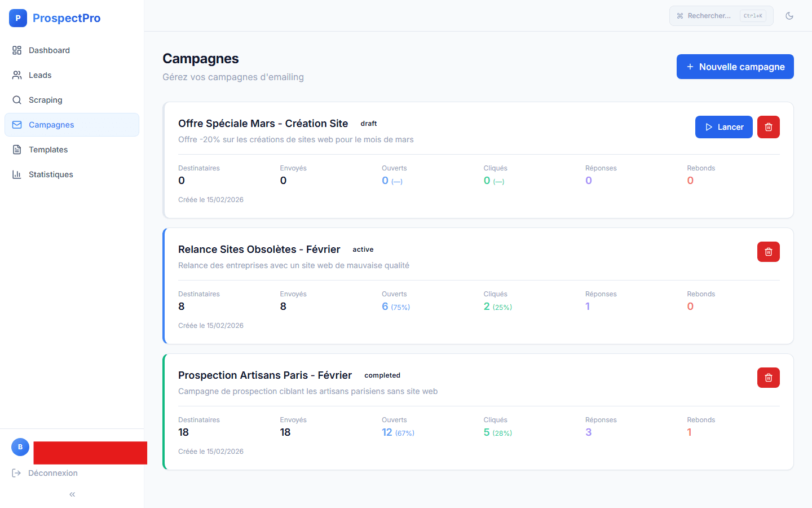Collapse the sidebar with the double chevron
Viewport: 812px width, 508px height.
72,494
